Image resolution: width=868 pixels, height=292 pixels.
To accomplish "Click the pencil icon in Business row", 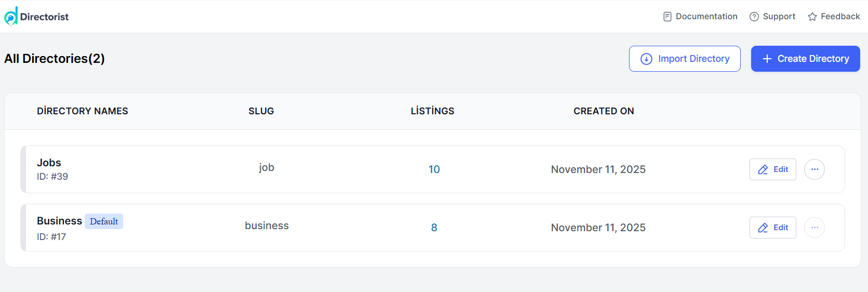I will (x=763, y=228).
